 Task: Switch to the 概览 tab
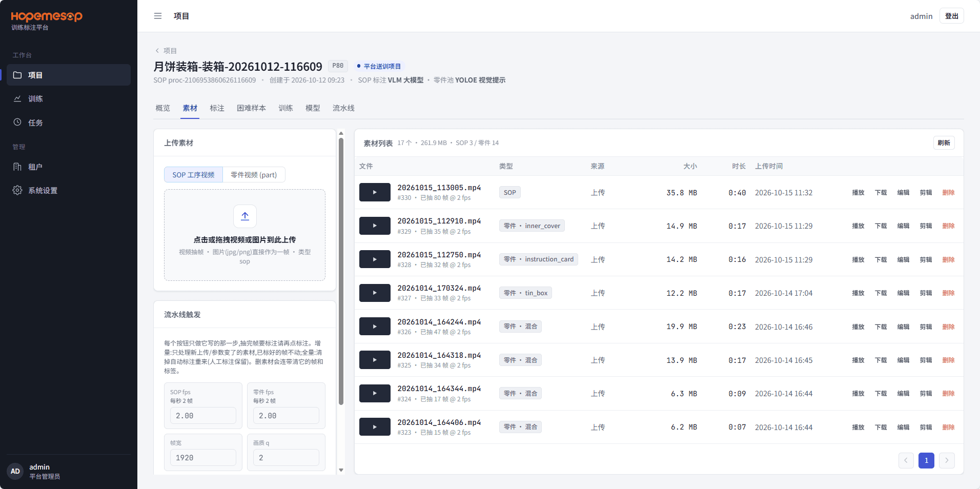(x=162, y=108)
